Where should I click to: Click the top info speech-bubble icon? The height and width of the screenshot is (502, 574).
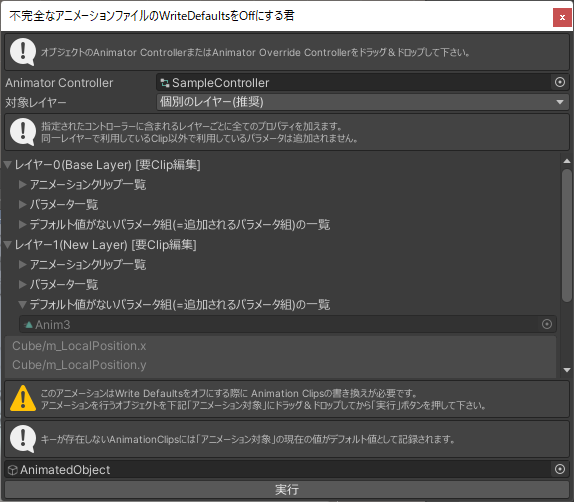tap(23, 52)
